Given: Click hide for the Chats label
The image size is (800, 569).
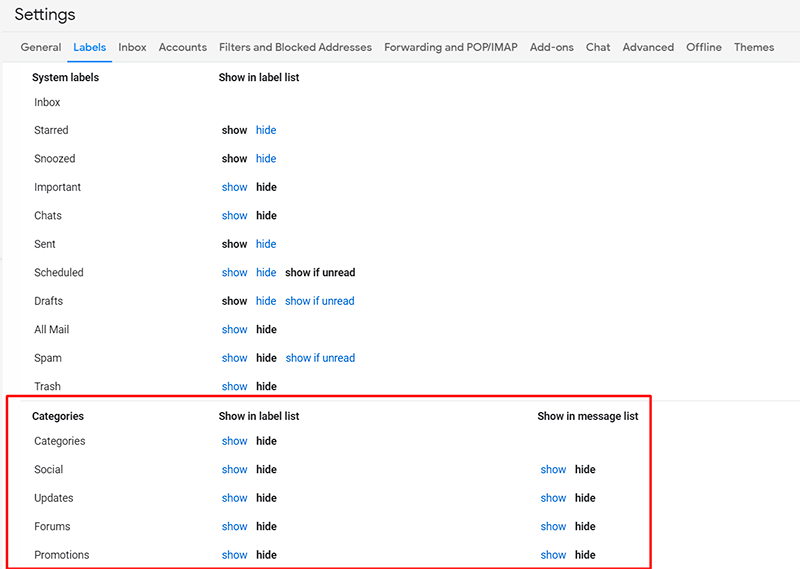Looking at the screenshot, I should point(266,216).
